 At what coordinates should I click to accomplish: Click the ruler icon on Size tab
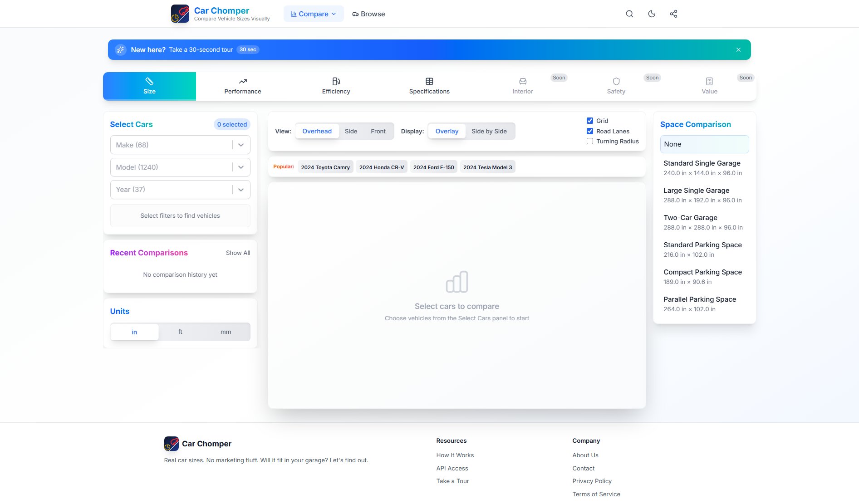point(149,81)
